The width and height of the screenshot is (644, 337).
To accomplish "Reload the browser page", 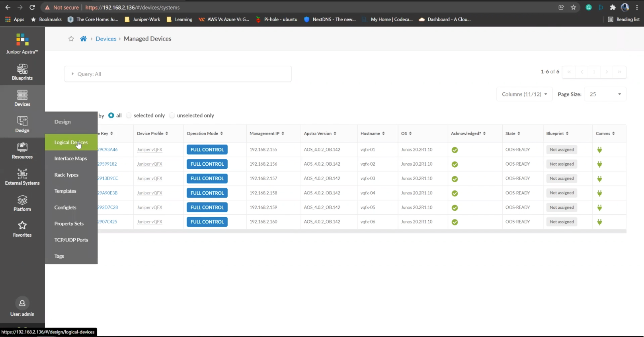I will 32,7.
